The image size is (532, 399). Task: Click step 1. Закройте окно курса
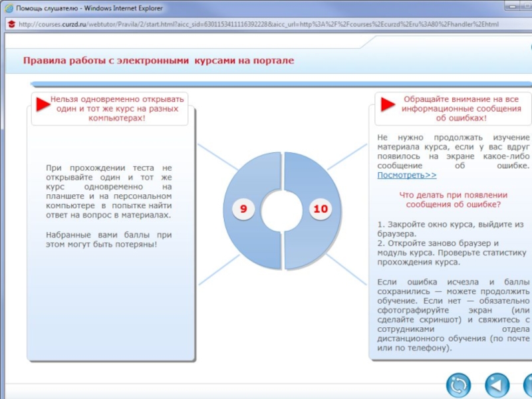point(451,229)
